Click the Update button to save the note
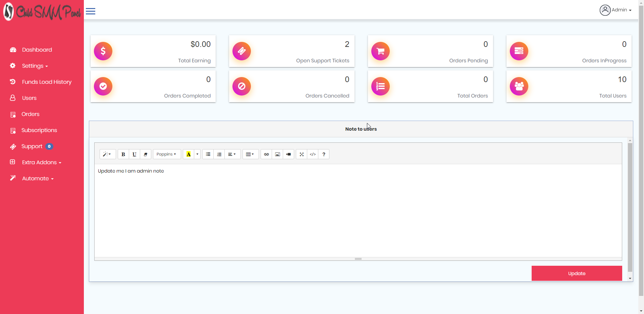The width and height of the screenshot is (644, 314). click(x=577, y=273)
